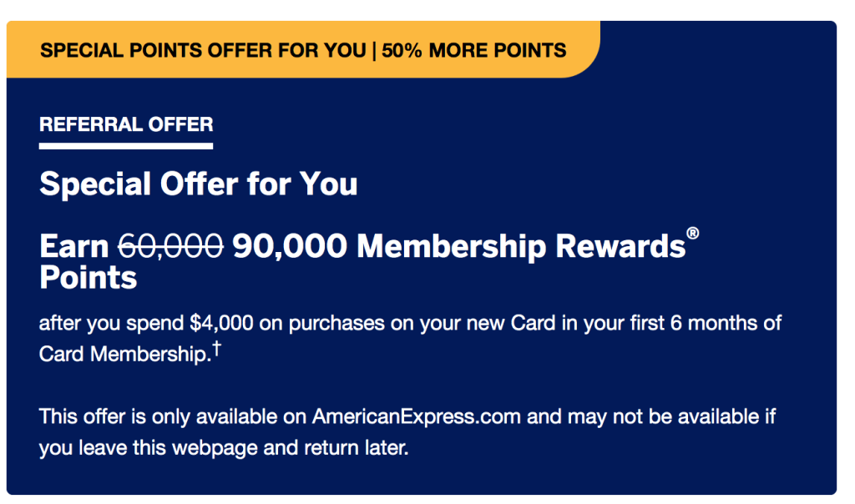The height and width of the screenshot is (504, 855).
Task: Click the 90,000 Membership Rewards text
Action: pyautogui.click(x=458, y=245)
